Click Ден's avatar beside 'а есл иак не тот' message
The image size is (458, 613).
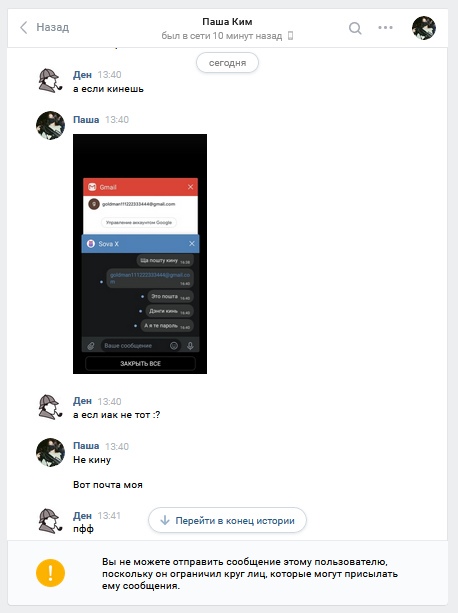tap(50, 407)
